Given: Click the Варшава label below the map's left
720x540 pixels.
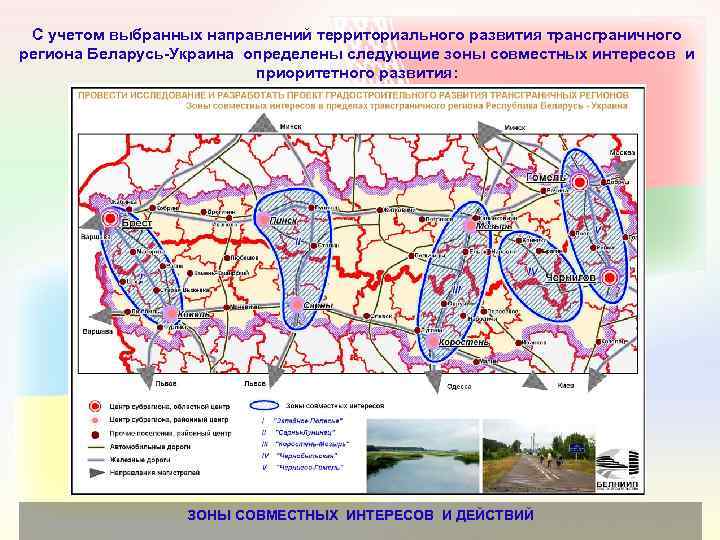Looking at the screenshot, I should pos(97,332).
